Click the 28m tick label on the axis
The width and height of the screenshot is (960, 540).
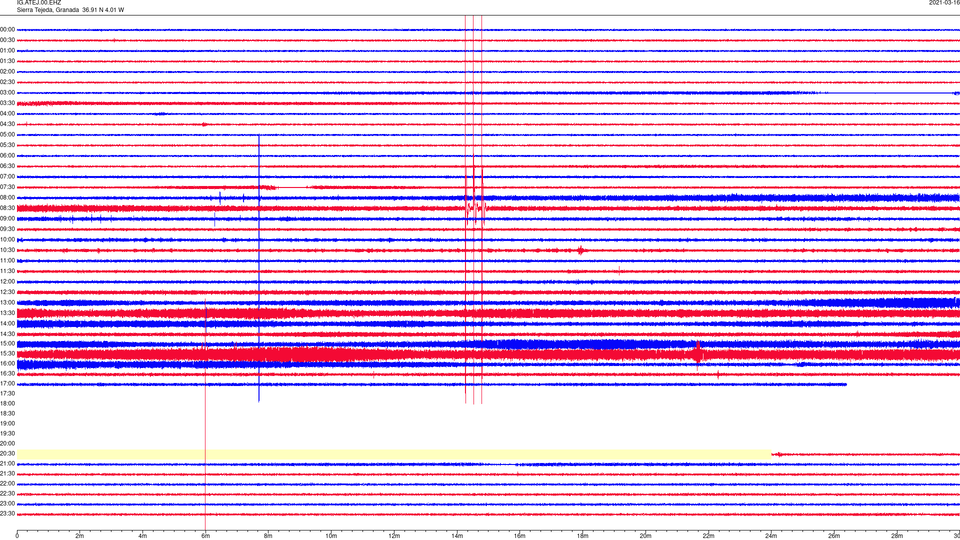coord(897,536)
